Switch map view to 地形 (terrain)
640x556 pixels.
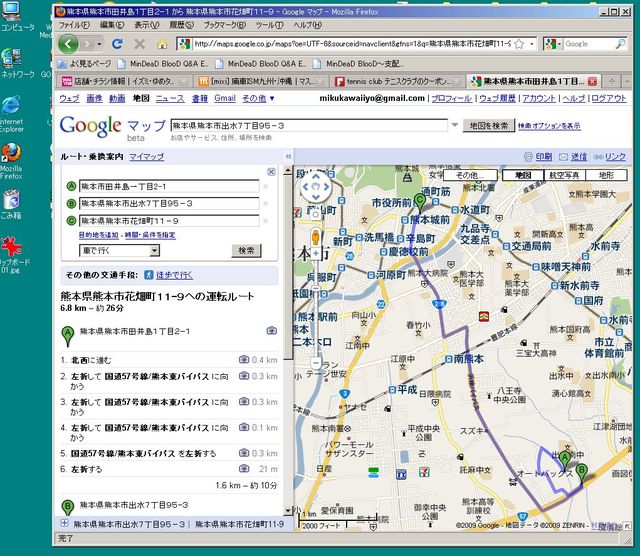coord(606,174)
